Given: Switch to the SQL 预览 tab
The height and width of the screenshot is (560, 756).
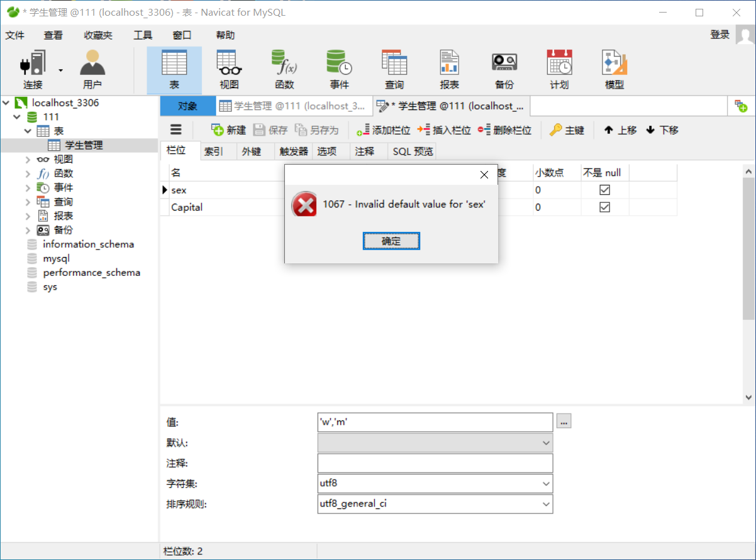Looking at the screenshot, I should [x=411, y=151].
